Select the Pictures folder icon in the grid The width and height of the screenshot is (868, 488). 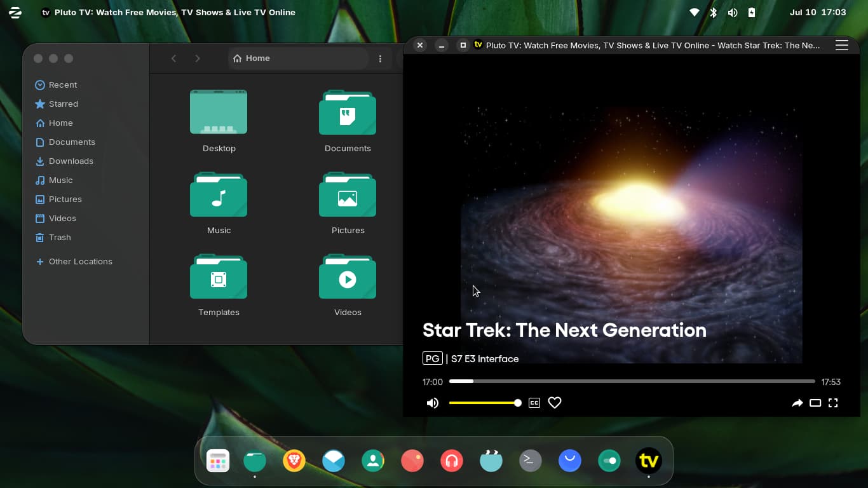(x=348, y=194)
